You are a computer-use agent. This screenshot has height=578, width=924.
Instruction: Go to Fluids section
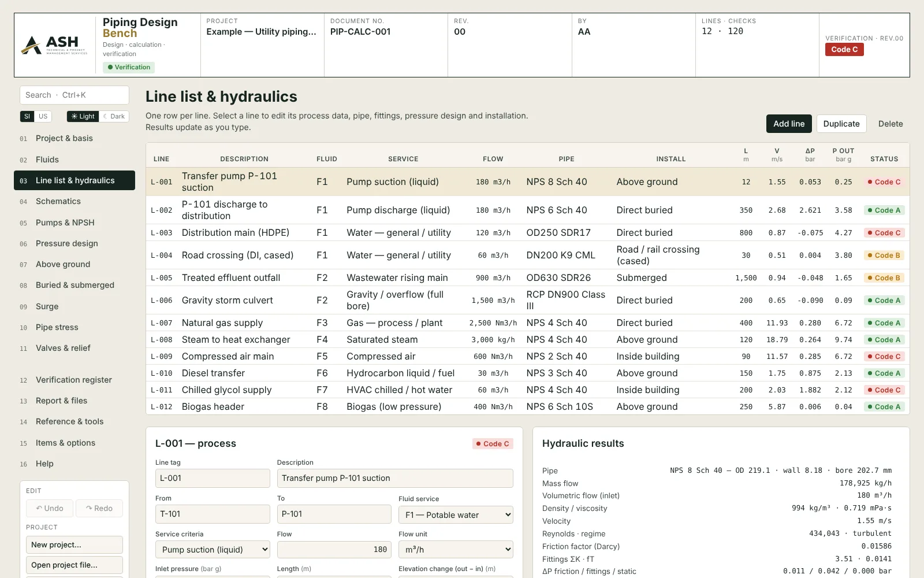74,160
